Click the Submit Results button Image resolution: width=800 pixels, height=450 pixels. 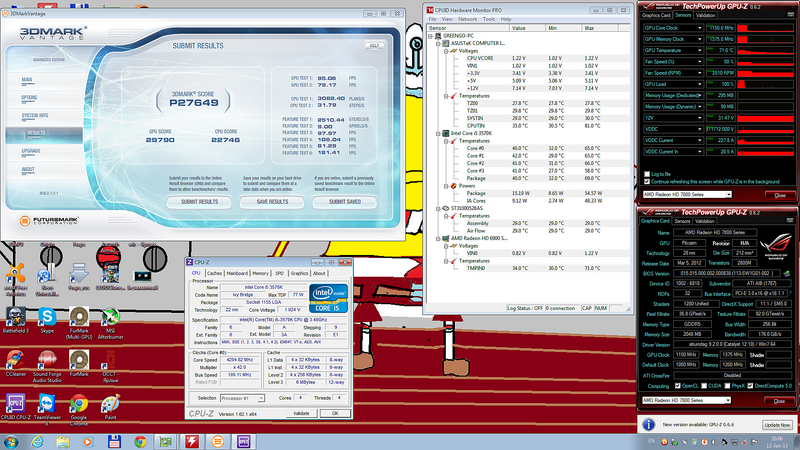pyautogui.click(x=199, y=202)
